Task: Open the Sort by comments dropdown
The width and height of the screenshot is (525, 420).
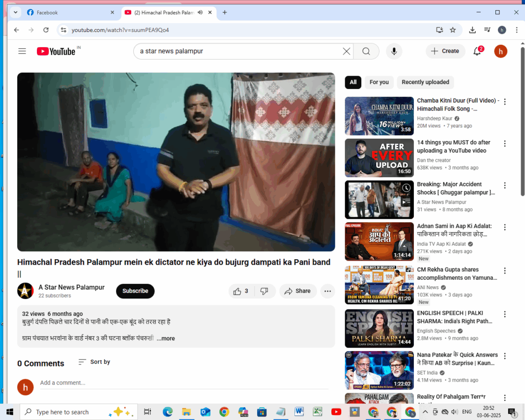Action: pos(94,362)
